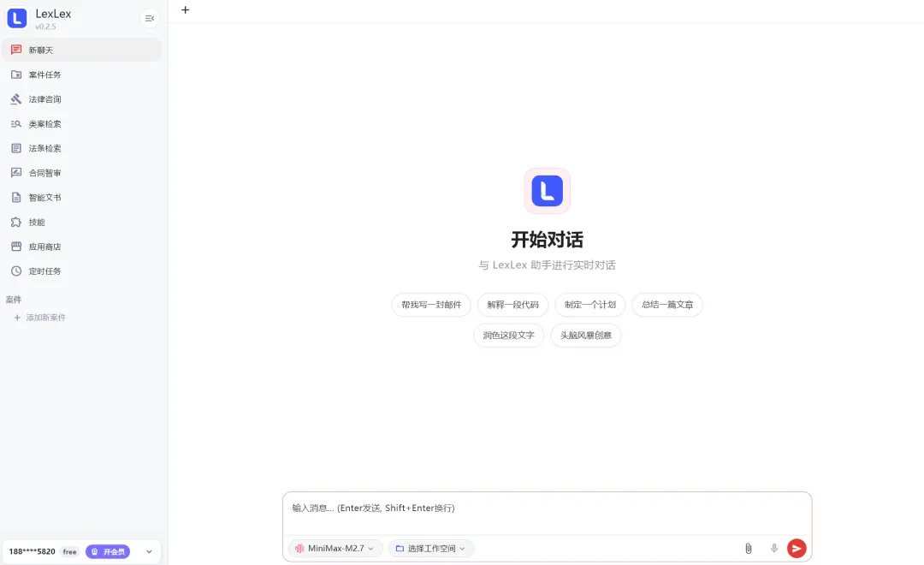Open the 智能文书 page

[82, 198]
